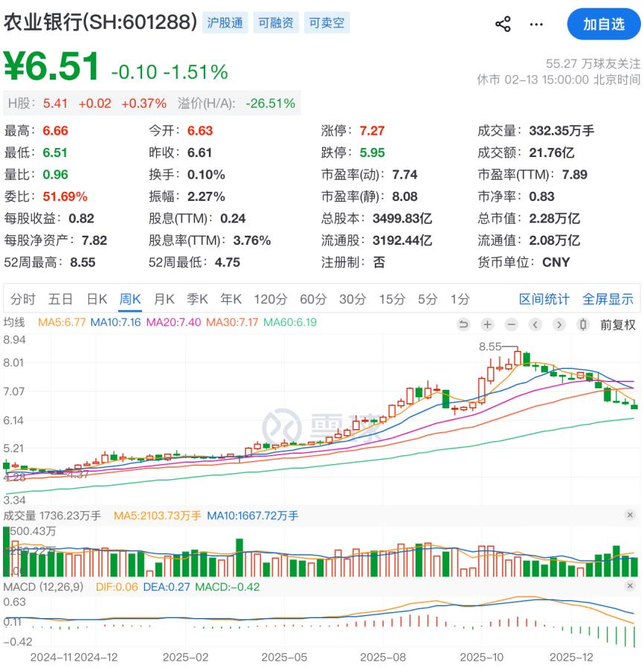The height and width of the screenshot is (668, 644).
Task: Zoom out the chart with minus icon
Action: (x=511, y=324)
